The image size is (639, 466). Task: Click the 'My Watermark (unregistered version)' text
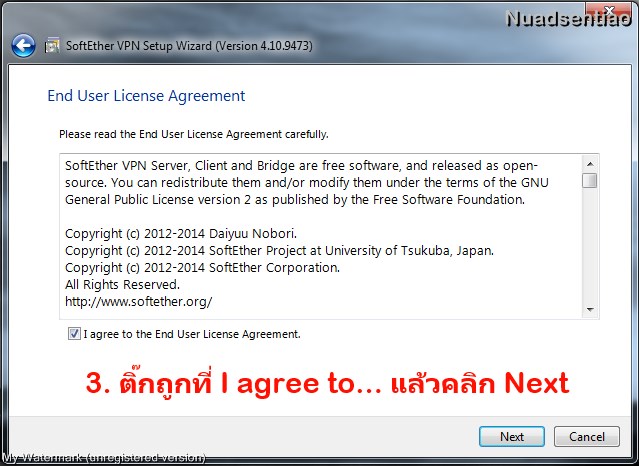(x=104, y=458)
